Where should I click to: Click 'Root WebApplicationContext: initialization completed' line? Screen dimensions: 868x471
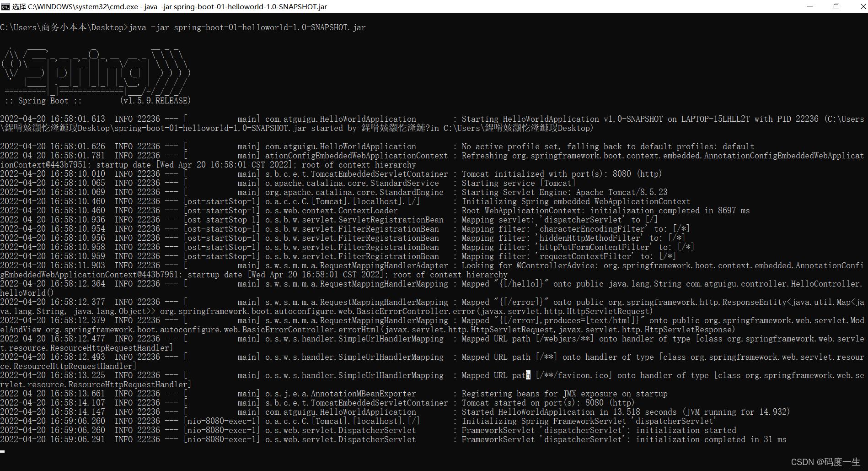click(x=605, y=211)
